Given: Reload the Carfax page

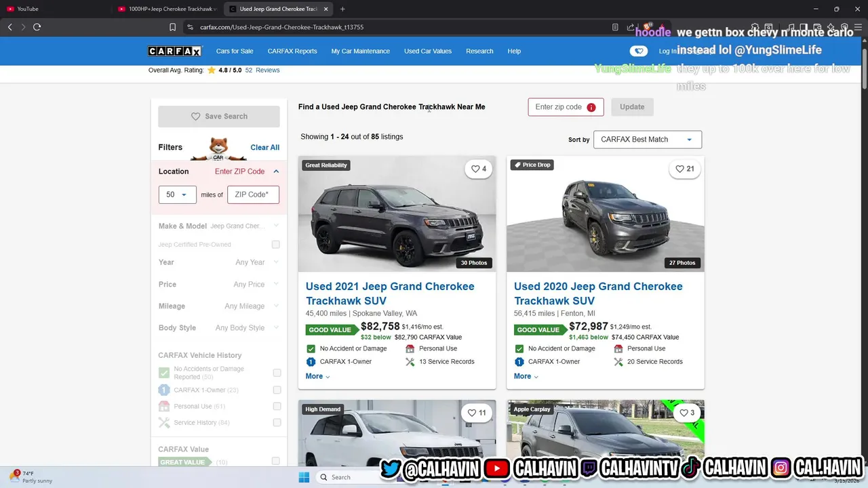Looking at the screenshot, I should pos(37,27).
